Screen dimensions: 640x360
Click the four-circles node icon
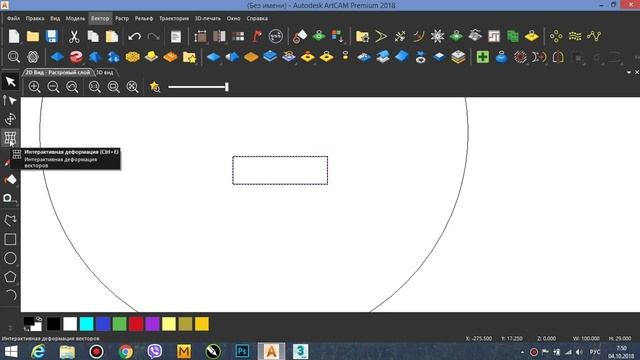[556, 36]
